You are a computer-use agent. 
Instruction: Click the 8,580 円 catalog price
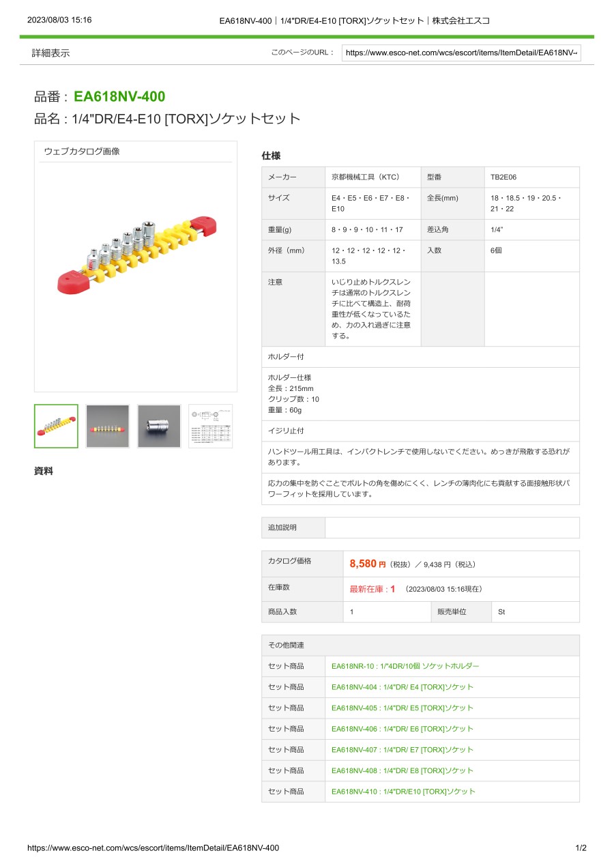coord(367,564)
